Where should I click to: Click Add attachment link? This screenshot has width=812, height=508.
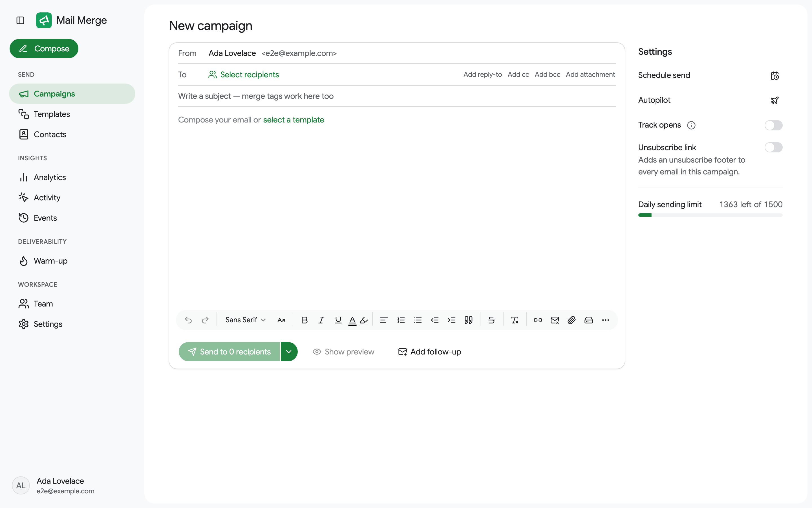click(x=590, y=75)
